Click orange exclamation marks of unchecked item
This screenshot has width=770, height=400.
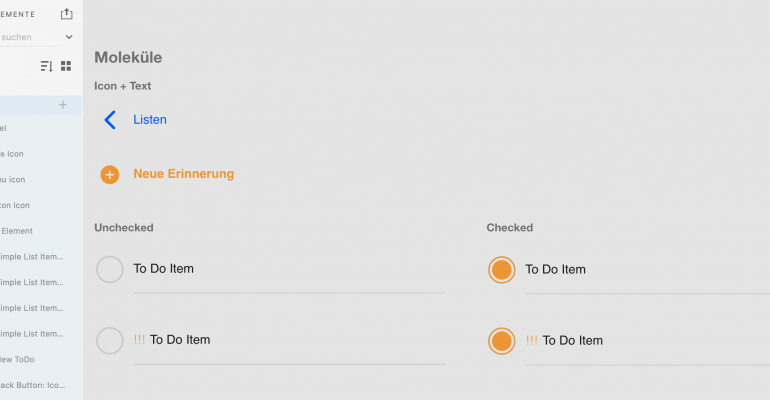click(x=139, y=340)
